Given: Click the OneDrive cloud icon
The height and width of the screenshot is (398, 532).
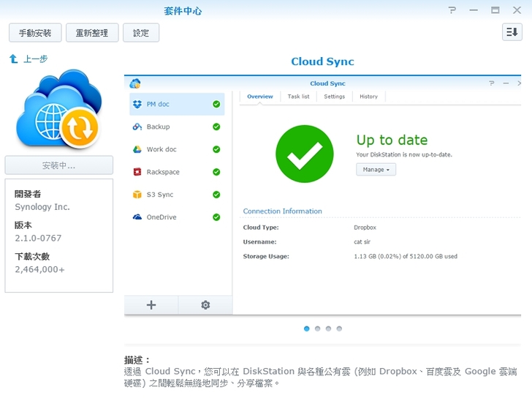Looking at the screenshot, I should click(x=137, y=217).
